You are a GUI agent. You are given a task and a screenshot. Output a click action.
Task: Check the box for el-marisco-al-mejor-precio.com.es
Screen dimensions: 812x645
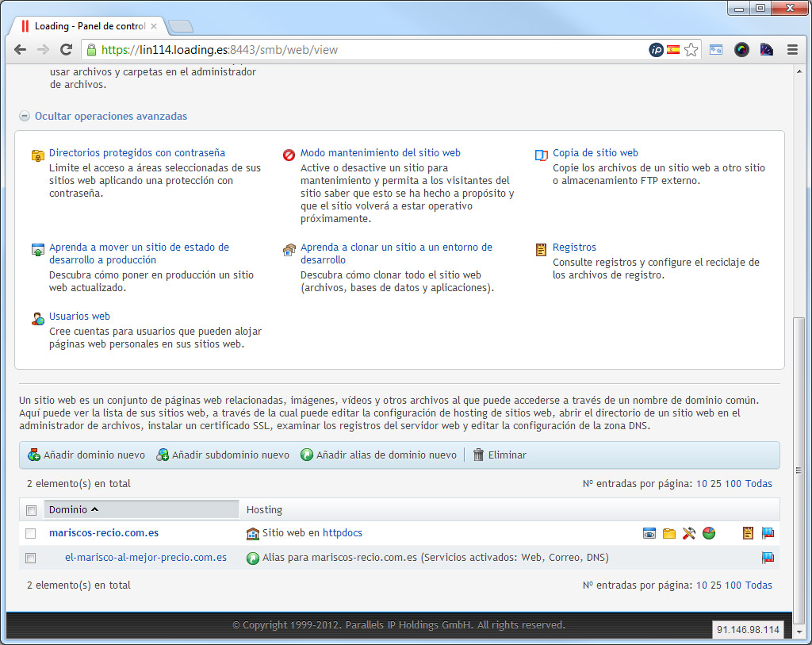tap(31, 558)
